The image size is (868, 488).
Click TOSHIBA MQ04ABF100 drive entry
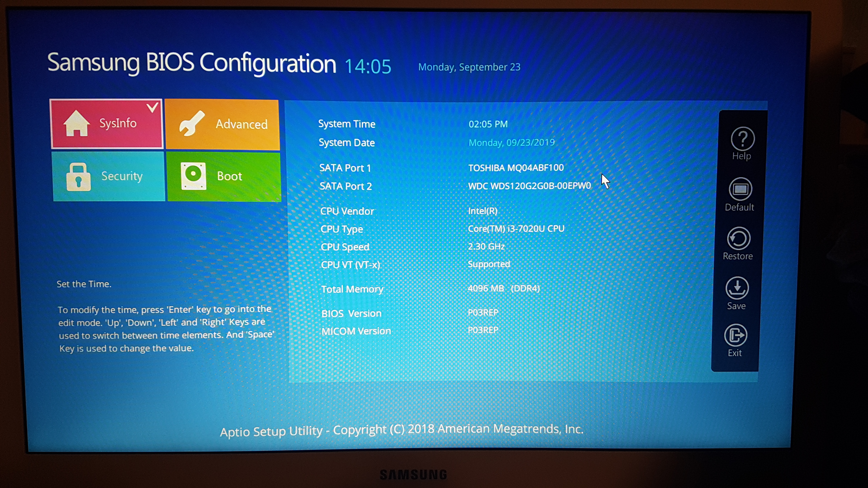(516, 168)
